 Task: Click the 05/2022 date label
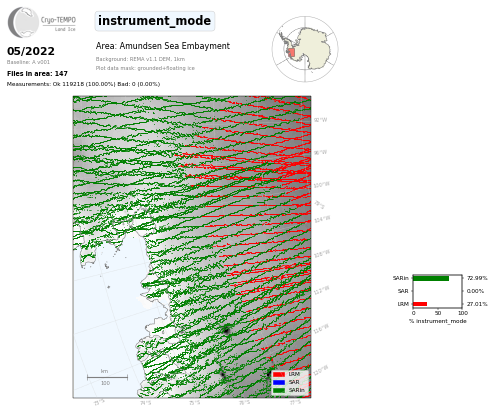[31, 51]
